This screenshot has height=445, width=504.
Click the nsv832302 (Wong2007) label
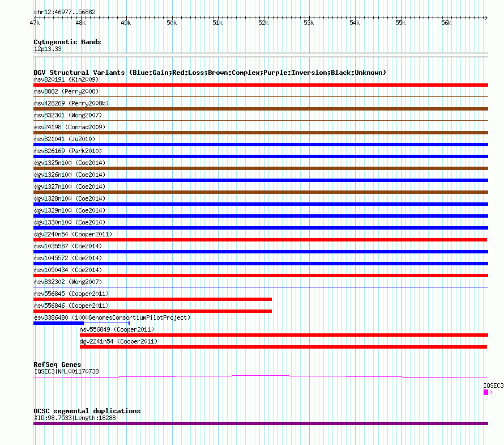click(68, 282)
